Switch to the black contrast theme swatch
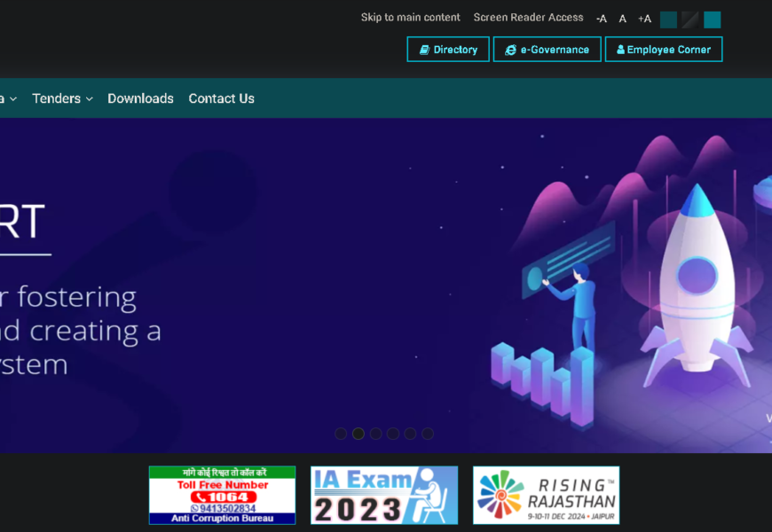This screenshot has width=772, height=532. 690,20
